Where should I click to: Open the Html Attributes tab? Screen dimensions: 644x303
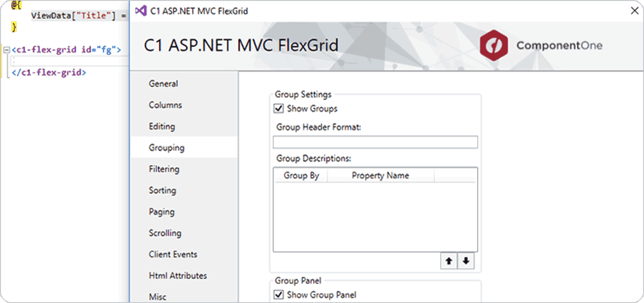click(x=184, y=275)
